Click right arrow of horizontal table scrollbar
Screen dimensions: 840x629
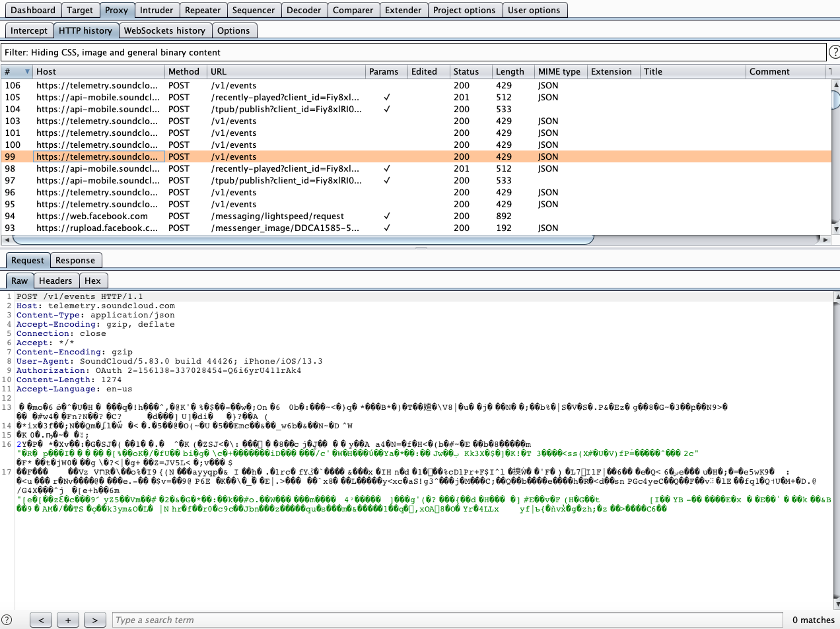pyautogui.click(x=825, y=240)
